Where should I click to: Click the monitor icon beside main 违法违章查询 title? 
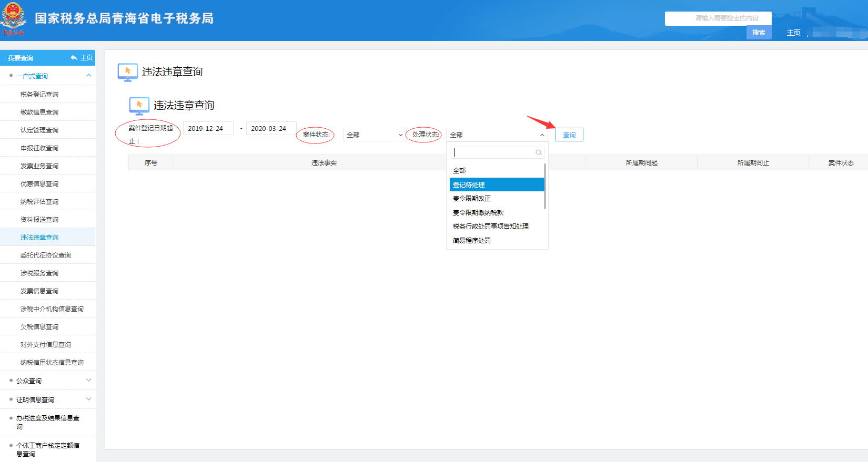tap(128, 73)
